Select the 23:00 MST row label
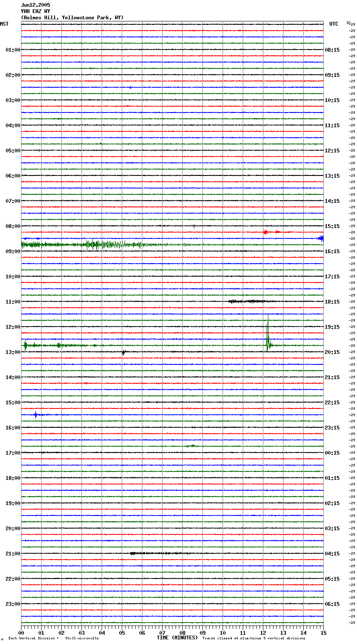Image resolution: width=357 pixels, height=644 pixels. [x=13, y=604]
